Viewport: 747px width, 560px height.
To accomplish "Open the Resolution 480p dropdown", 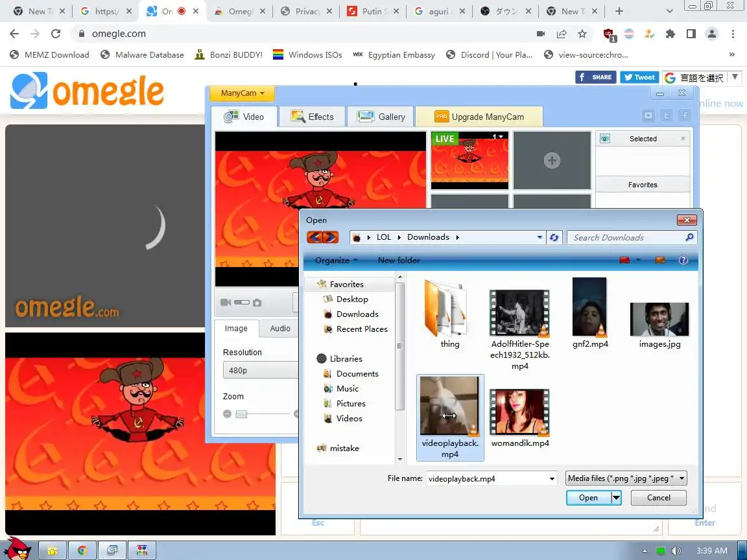I will pos(260,370).
